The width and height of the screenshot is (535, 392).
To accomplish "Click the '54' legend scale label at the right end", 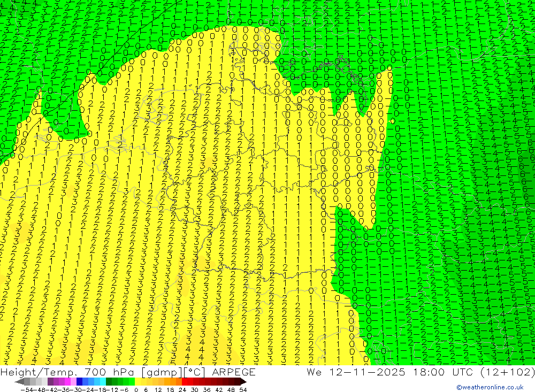I will [x=243, y=390].
